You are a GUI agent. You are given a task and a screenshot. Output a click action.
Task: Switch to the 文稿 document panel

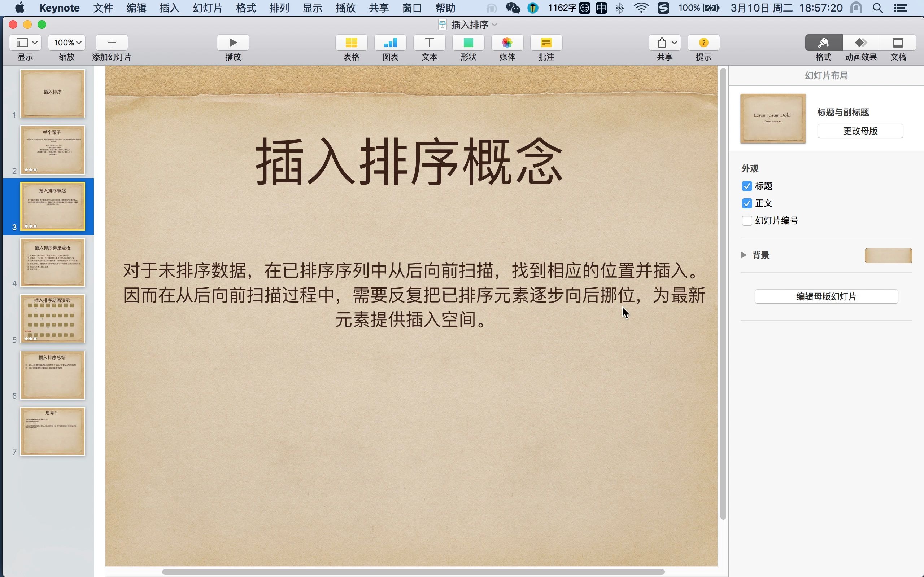click(x=898, y=43)
